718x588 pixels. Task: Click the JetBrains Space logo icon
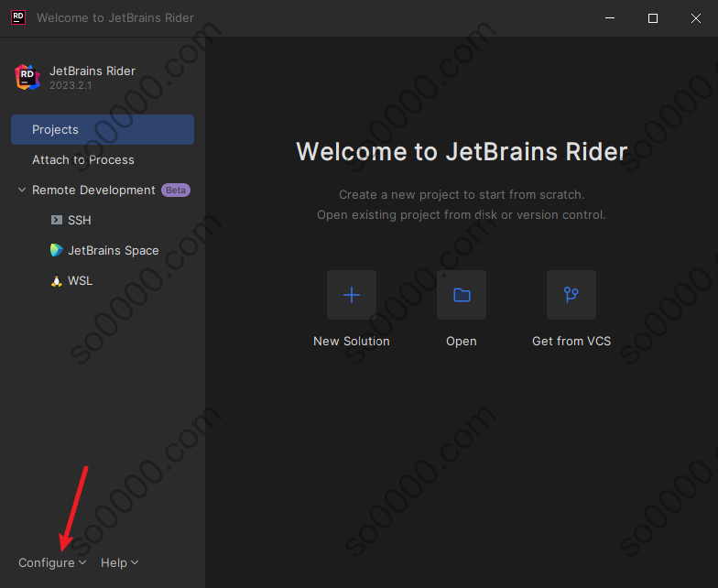pyautogui.click(x=57, y=250)
